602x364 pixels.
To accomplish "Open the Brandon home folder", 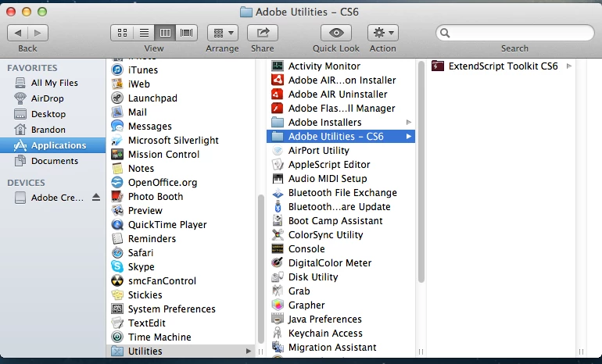I will (52, 130).
